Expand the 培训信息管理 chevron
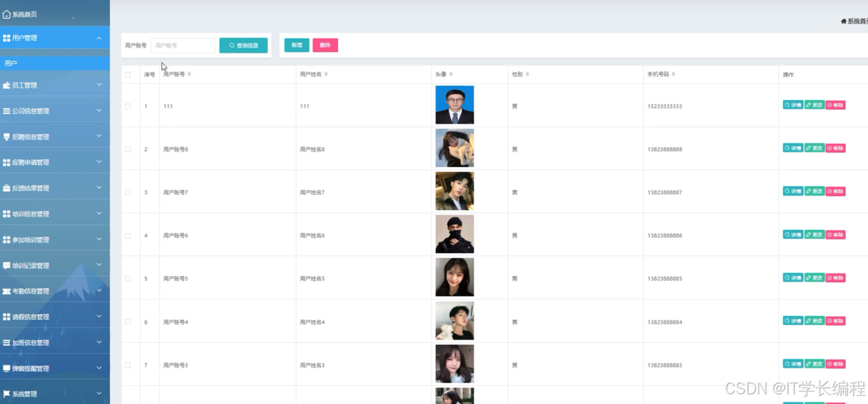 tap(99, 214)
